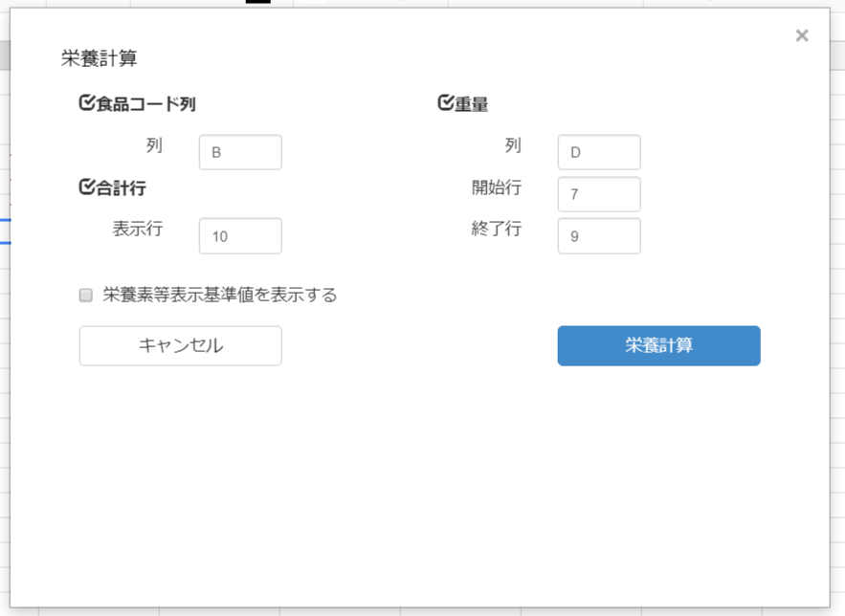The width and height of the screenshot is (845, 616).
Task: Close the 栄養計算 dialog with the X
Action: point(802,35)
